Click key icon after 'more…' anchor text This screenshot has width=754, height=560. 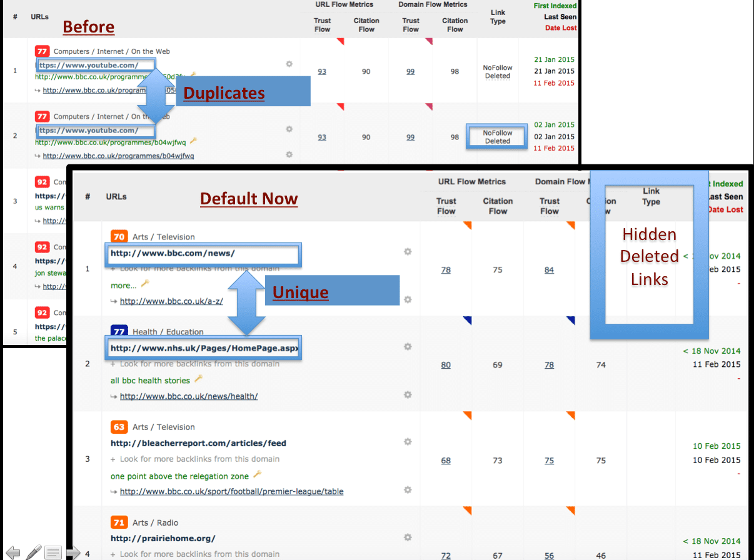pyautogui.click(x=144, y=284)
